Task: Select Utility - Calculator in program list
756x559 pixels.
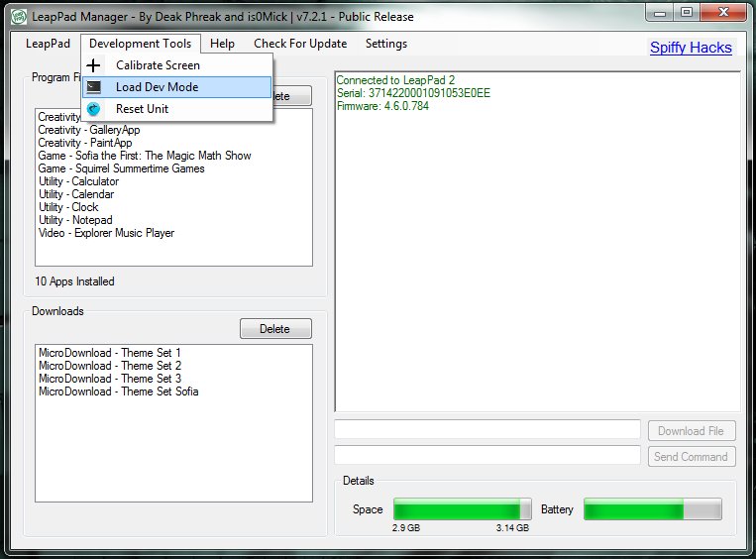Action: pyautogui.click(x=78, y=181)
